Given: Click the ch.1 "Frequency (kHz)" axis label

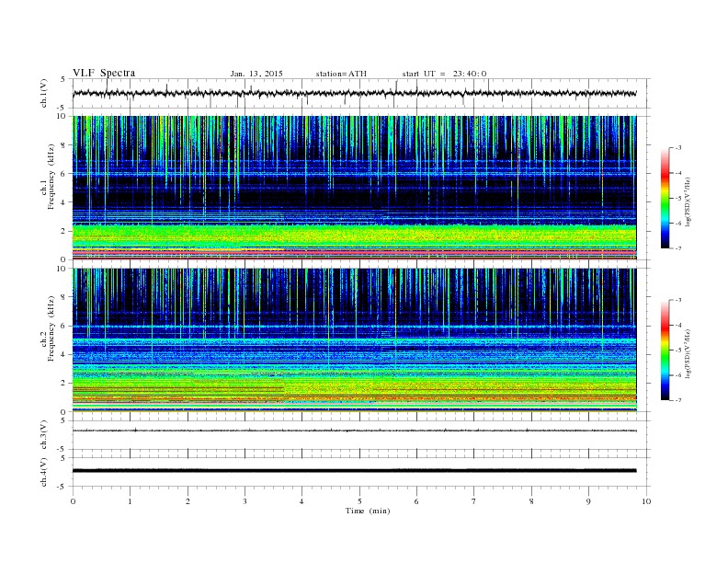Looking at the screenshot, I should coord(51,177).
